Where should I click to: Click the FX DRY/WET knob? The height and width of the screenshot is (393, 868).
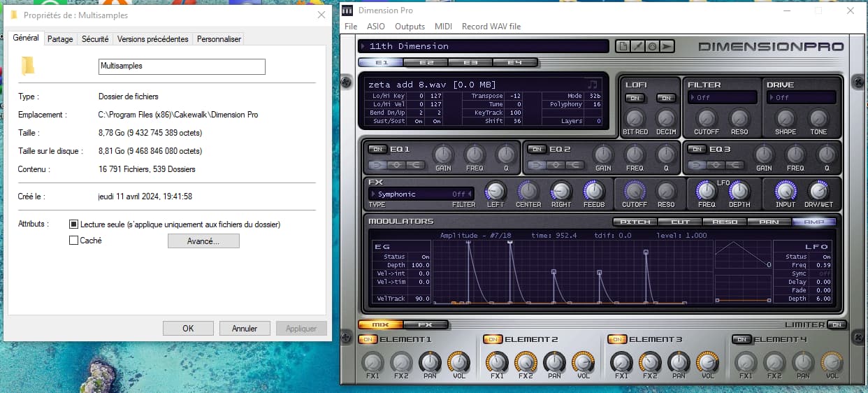click(818, 190)
